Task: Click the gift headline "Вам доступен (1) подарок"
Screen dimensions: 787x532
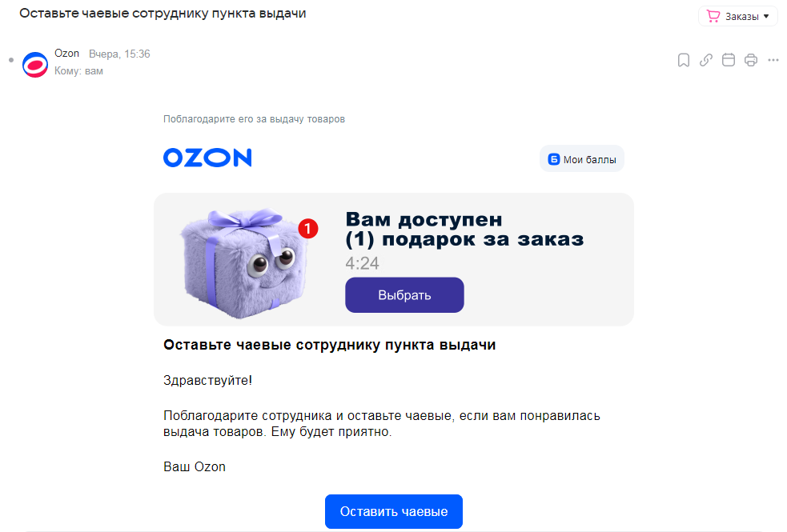Action: point(464,229)
